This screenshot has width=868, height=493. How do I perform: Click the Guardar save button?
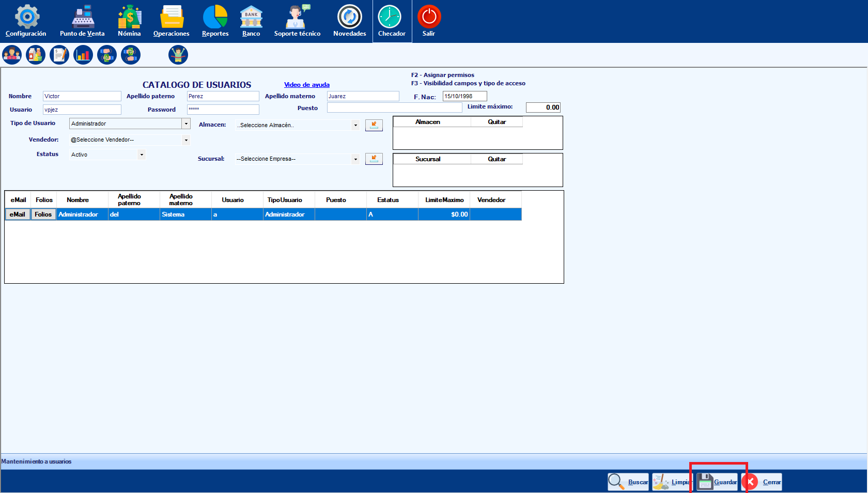[717, 482]
